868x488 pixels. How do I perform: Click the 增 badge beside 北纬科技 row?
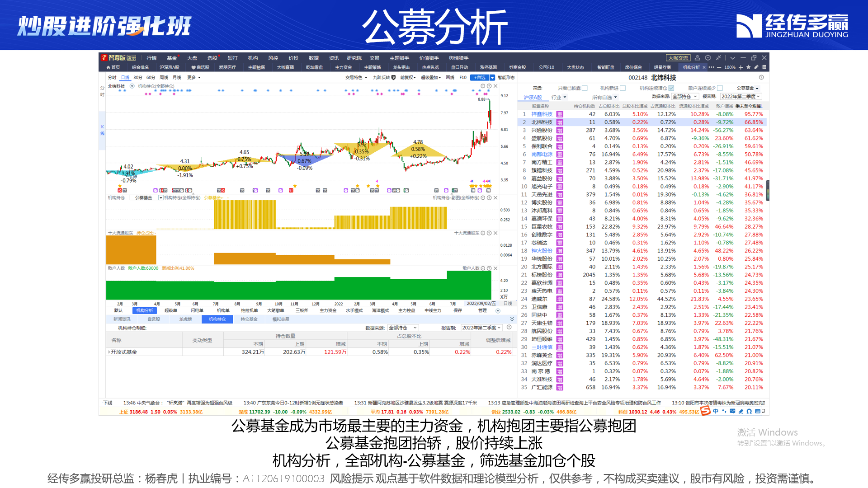tap(560, 122)
